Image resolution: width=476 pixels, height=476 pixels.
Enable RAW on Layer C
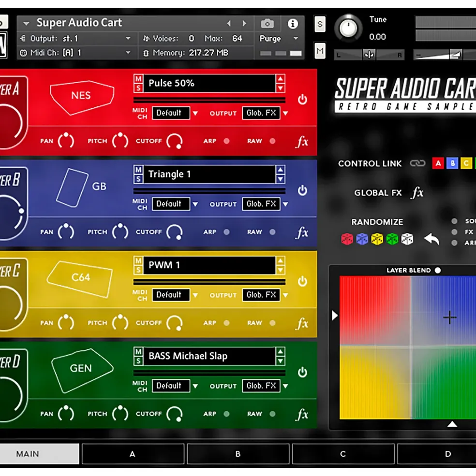point(272,323)
